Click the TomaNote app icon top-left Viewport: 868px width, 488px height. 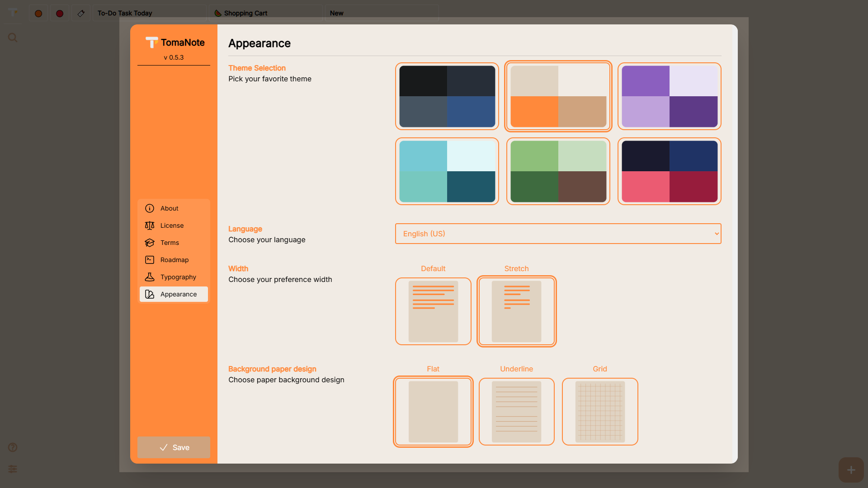click(13, 12)
